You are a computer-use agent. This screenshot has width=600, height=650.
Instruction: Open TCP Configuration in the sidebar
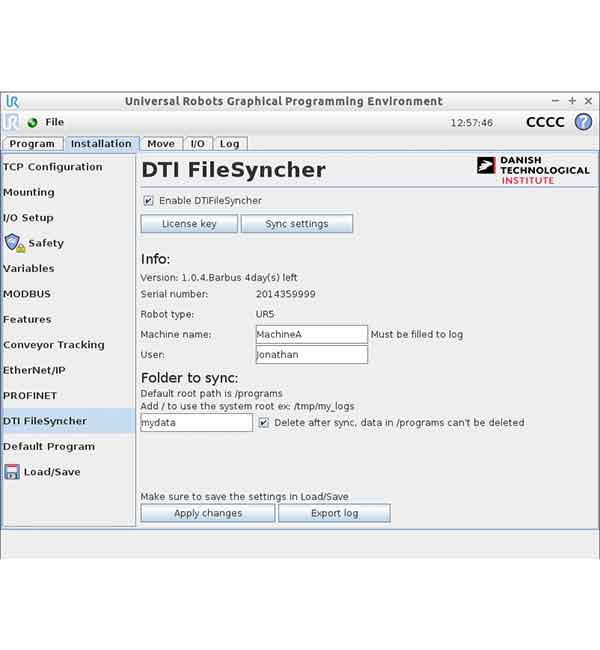pos(68,167)
